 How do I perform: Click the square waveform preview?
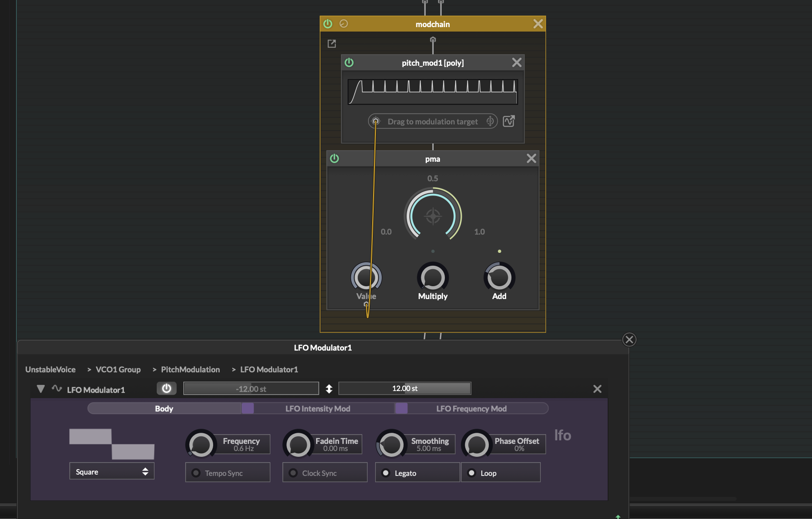point(112,444)
